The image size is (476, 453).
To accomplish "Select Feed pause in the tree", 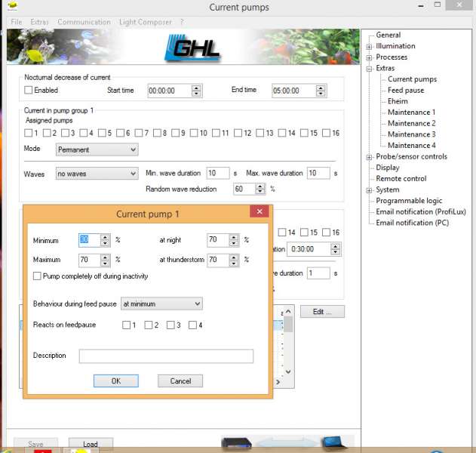I will tap(405, 90).
